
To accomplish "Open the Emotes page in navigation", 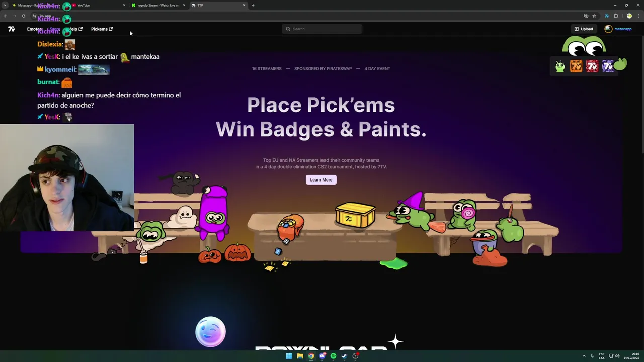I will pos(34,29).
